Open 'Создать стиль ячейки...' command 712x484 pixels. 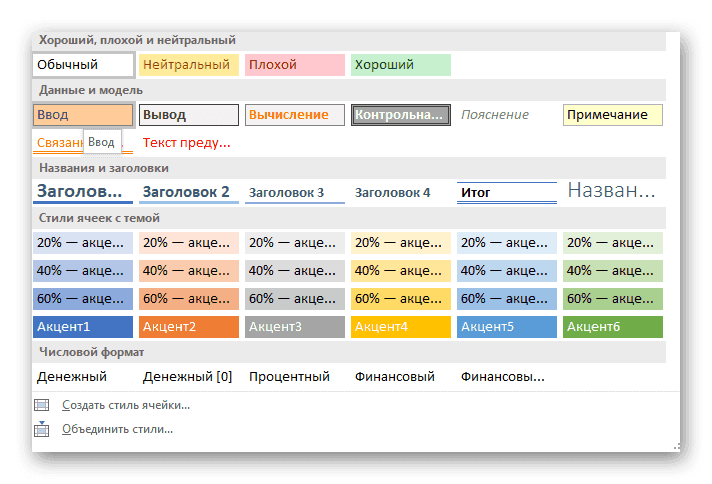[126, 405]
